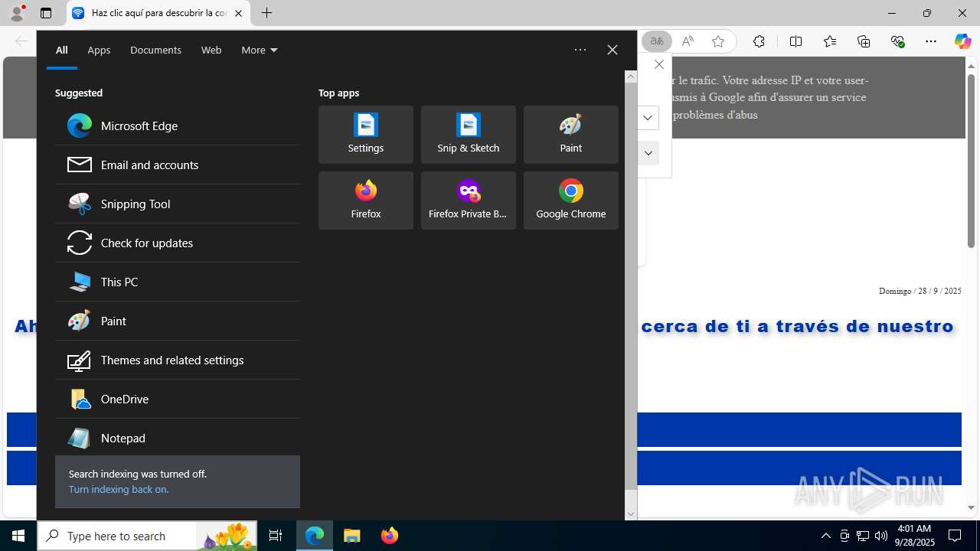980x551 pixels.
Task: Open volume control in system tray
Action: 881,536
